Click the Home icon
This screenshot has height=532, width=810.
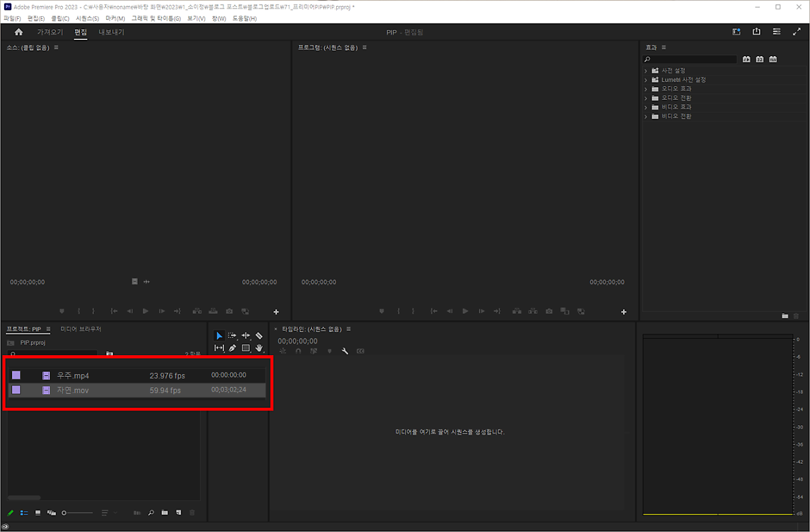18,32
